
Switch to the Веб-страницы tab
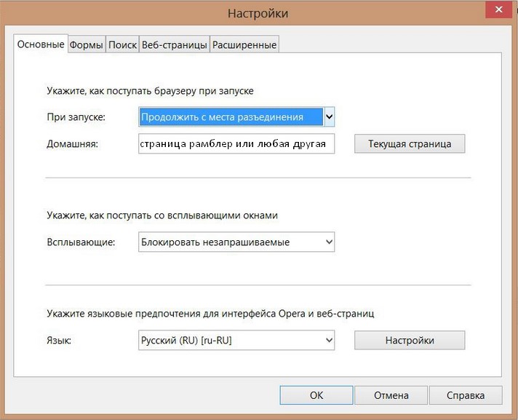click(175, 44)
